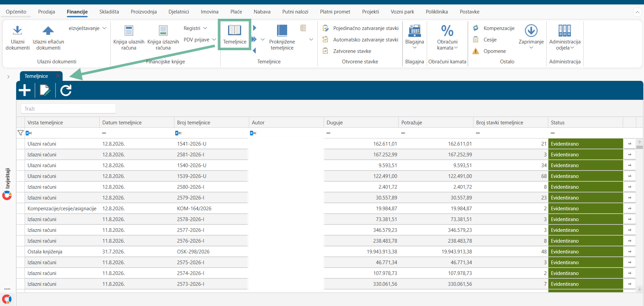This screenshot has width=644, height=306.
Task: Switch to the Postavke ribbon tab
Action: [x=470, y=12]
